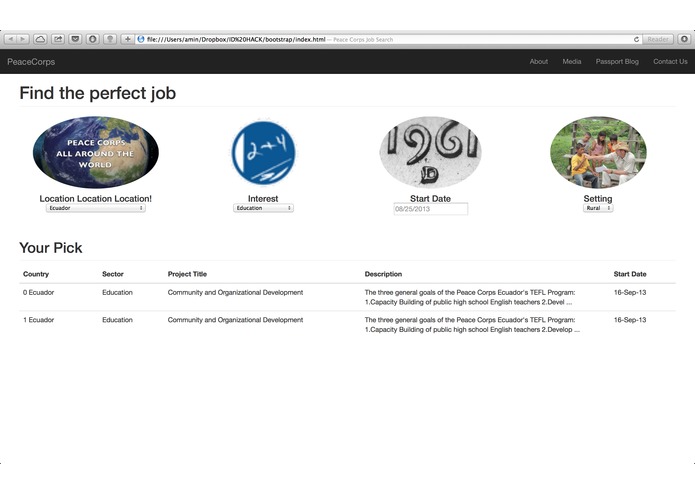Screen dimensions: 695x494
Task: Click project title in the 1 Ecuador row
Action: [x=235, y=320]
